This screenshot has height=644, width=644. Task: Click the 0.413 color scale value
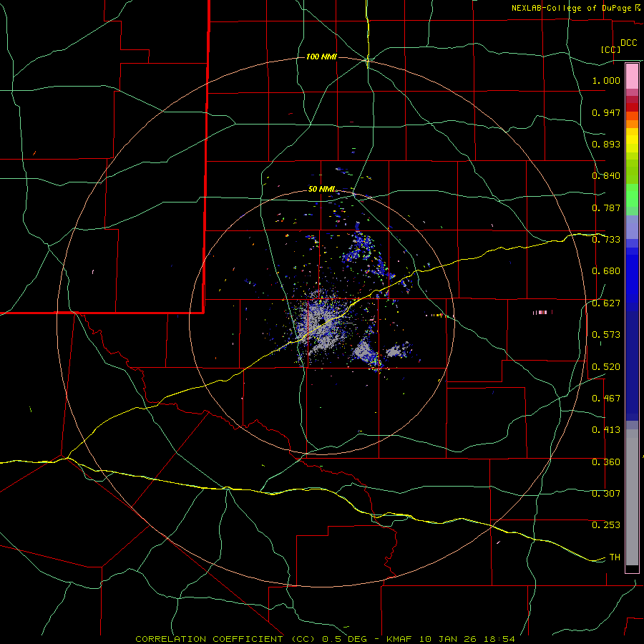pos(606,430)
